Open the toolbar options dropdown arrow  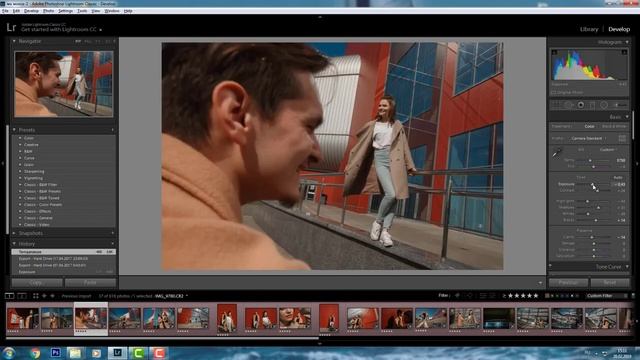click(540, 283)
